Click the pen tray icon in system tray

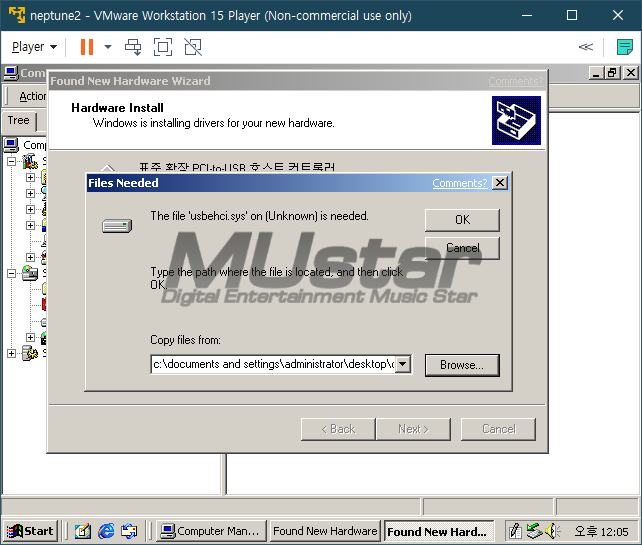515,531
